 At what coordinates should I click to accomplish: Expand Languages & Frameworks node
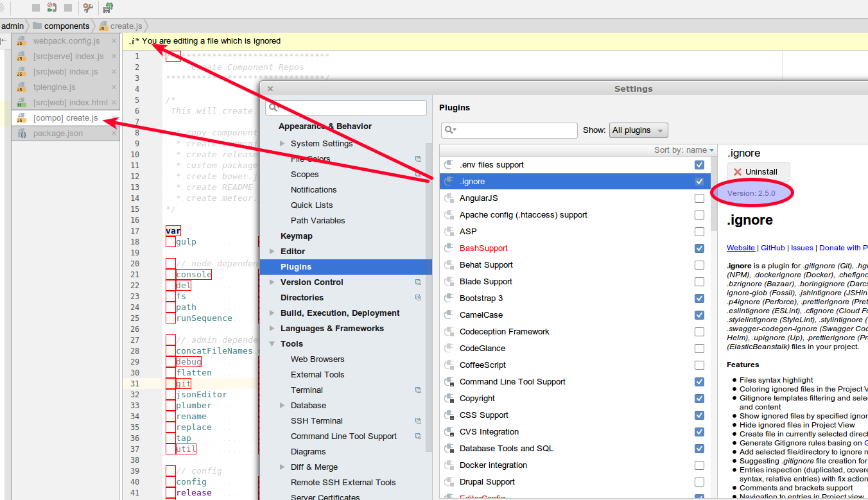click(x=273, y=329)
